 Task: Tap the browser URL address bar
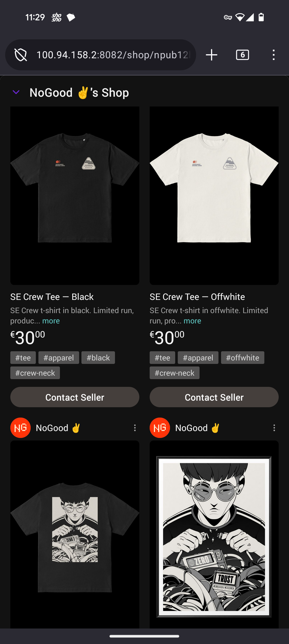tap(113, 55)
